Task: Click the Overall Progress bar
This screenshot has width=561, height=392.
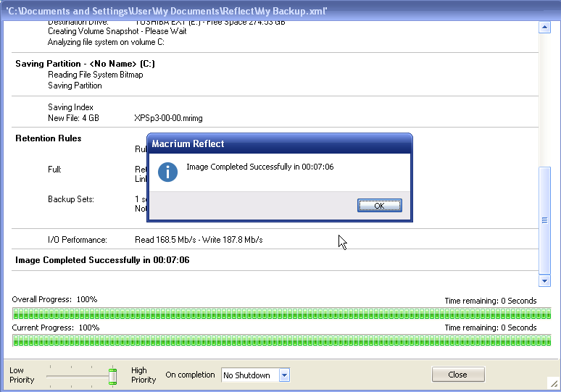Action: coord(281,314)
